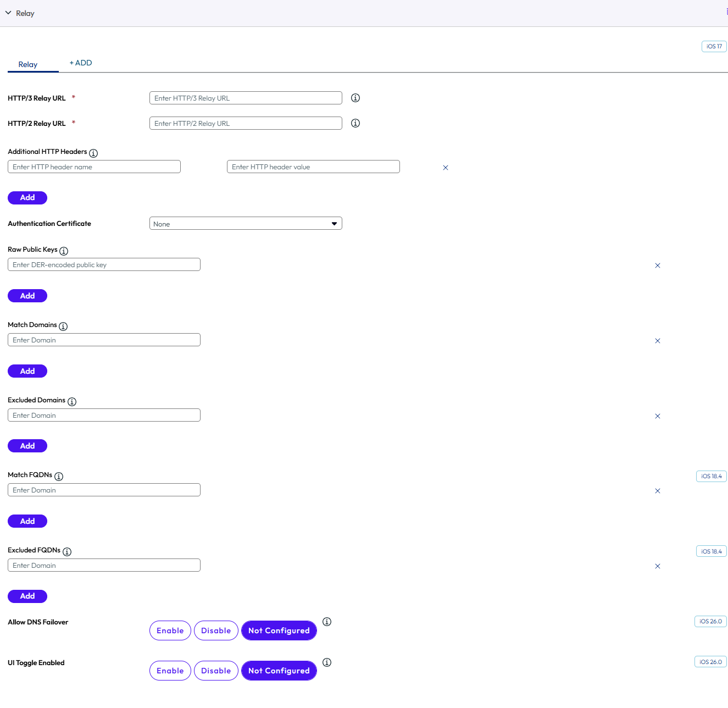Open Match FQDNs info icon

[59, 477]
